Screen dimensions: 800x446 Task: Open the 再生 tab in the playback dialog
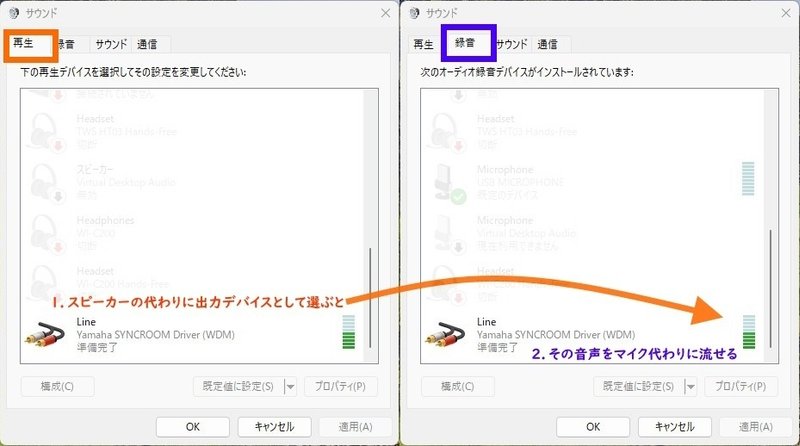[23, 43]
